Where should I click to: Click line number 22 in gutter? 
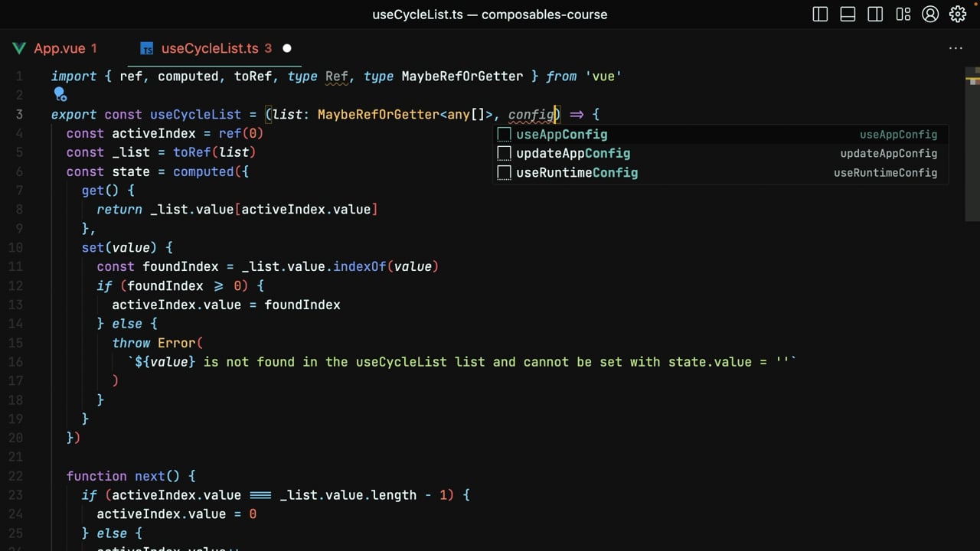pos(15,476)
